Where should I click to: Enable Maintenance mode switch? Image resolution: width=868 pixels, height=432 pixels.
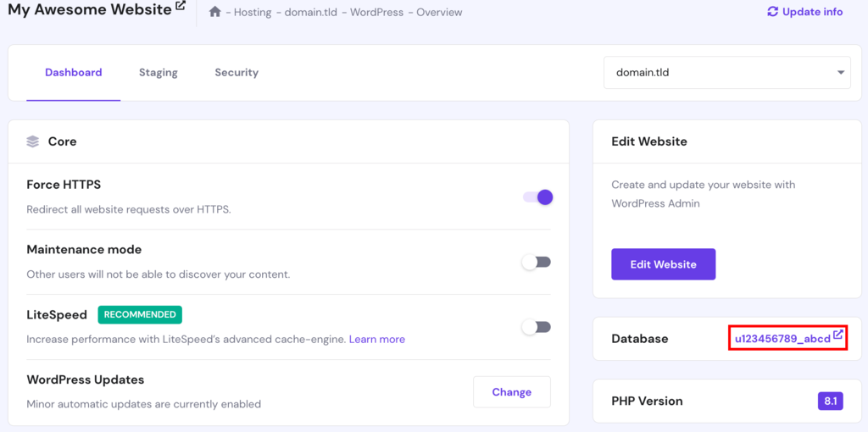click(537, 263)
